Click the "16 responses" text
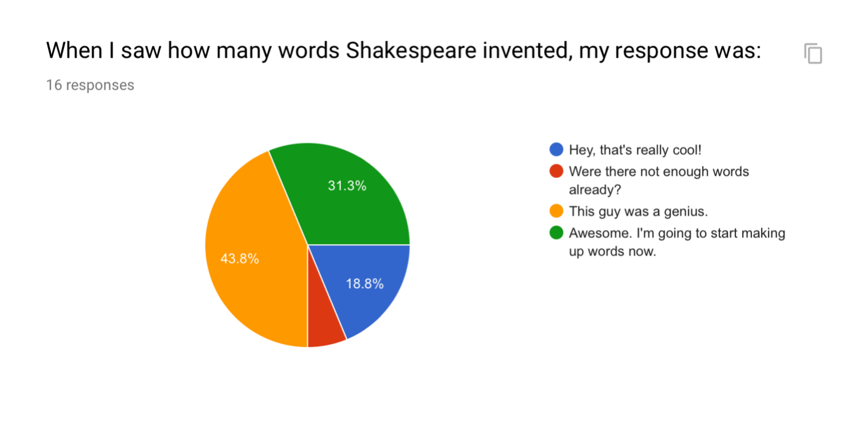This screenshot has height=431, width=868. 90,85
